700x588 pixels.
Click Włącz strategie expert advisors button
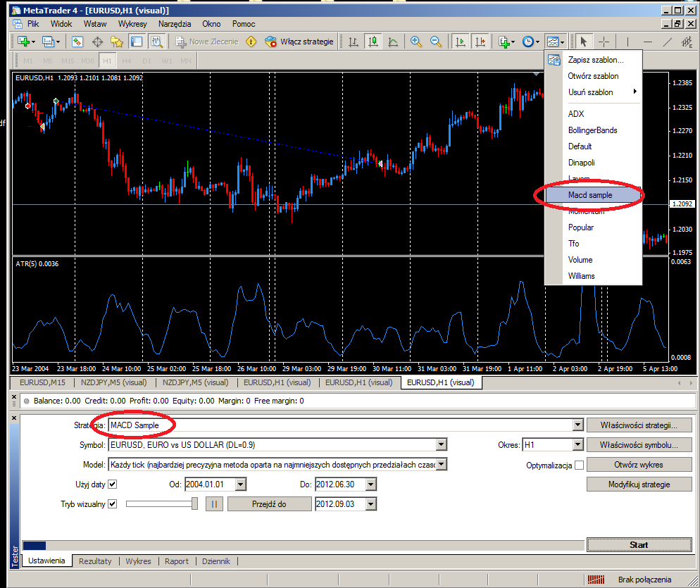point(299,42)
